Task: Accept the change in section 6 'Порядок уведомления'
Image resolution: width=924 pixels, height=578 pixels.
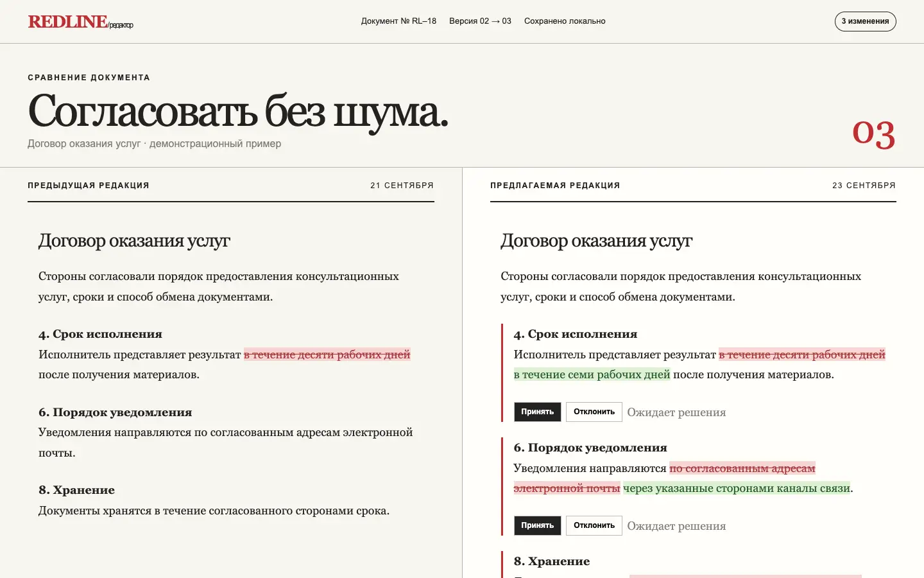Action: [537, 525]
